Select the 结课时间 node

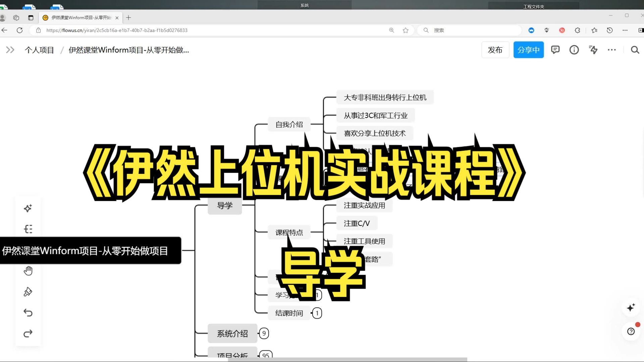[x=289, y=313]
